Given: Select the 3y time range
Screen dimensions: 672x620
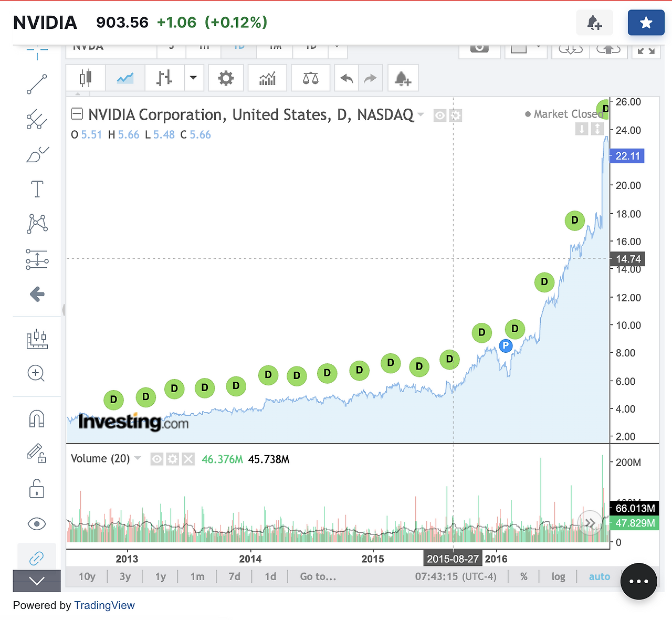Looking at the screenshot, I should coord(125,576).
